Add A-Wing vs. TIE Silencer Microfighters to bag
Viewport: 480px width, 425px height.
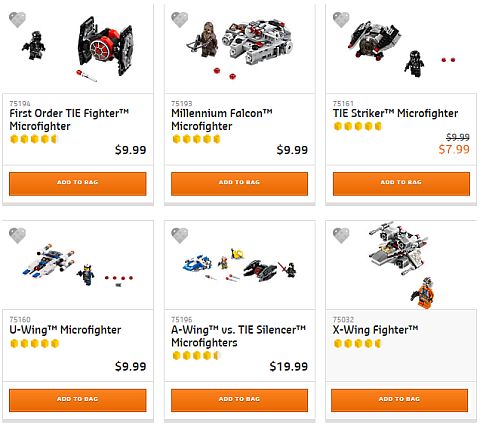(x=239, y=400)
